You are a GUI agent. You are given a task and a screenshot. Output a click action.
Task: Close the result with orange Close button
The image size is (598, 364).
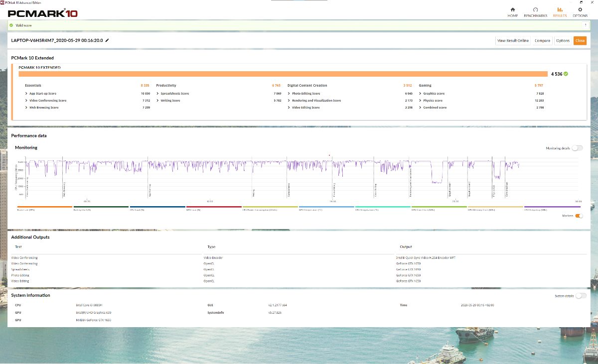[x=580, y=41]
